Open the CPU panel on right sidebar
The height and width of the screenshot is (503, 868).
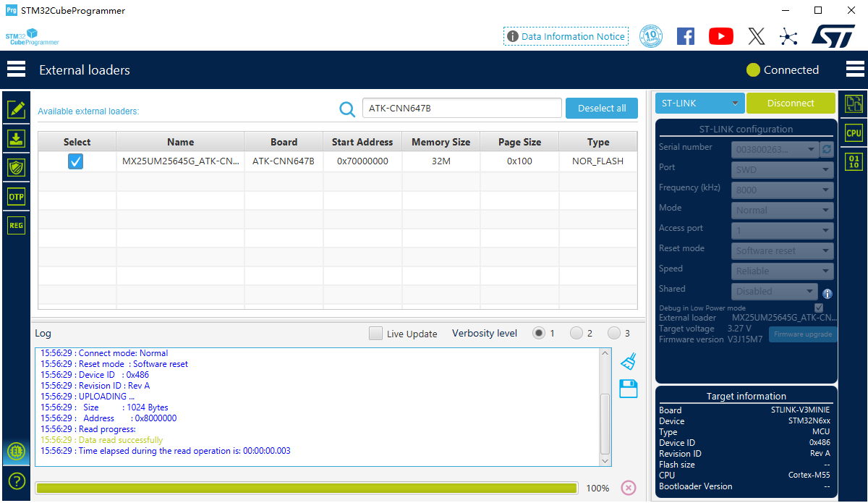tap(854, 132)
